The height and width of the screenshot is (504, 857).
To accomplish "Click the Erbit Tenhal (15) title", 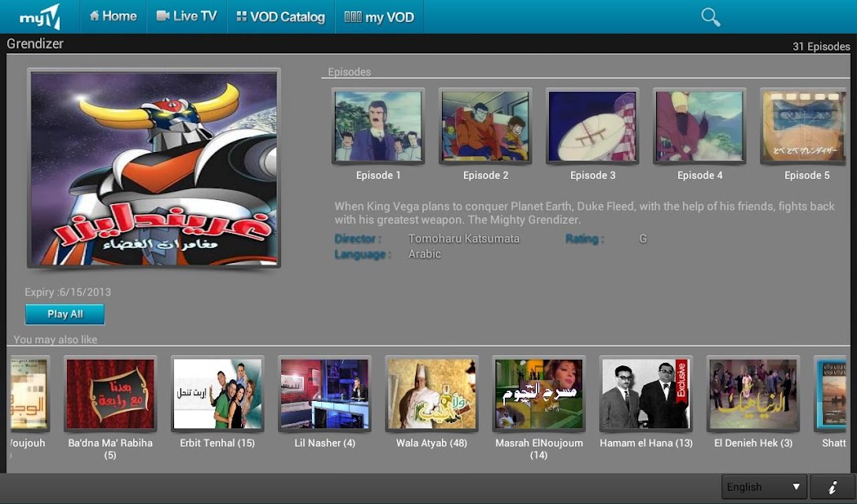I will point(217,443).
